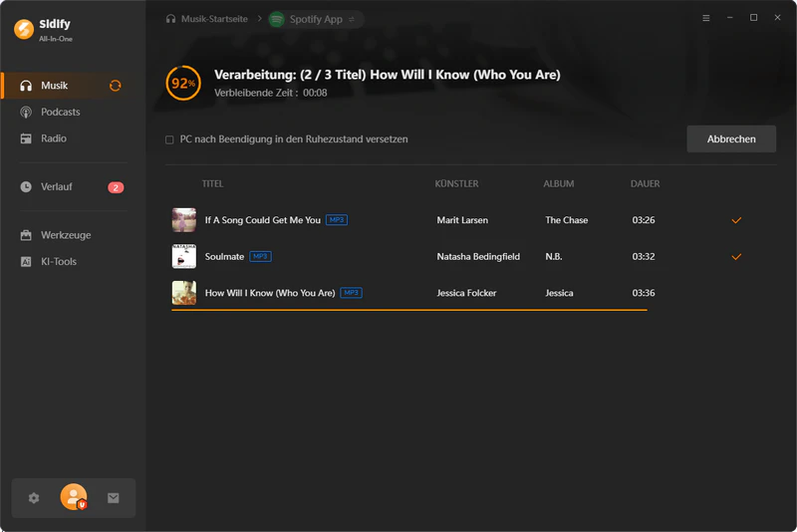Click artist Natasha Bedingfield
This screenshot has height=532, width=797.
click(x=478, y=257)
